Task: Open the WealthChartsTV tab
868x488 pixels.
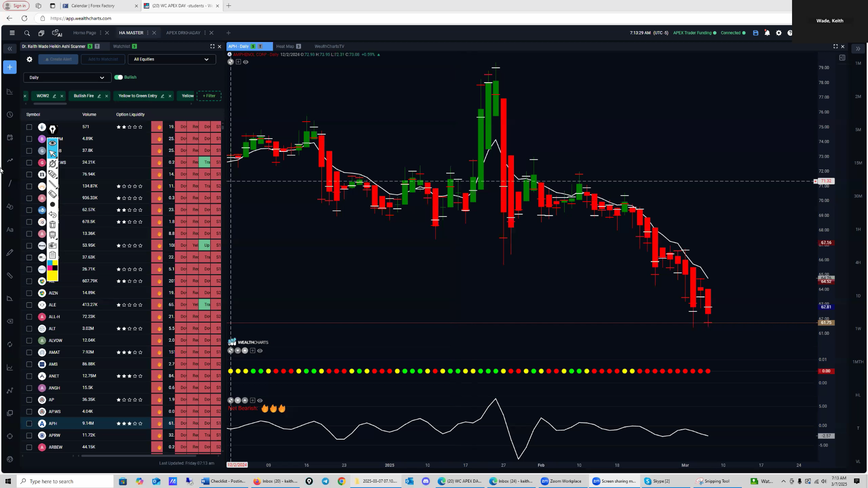Action: pyautogui.click(x=329, y=47)
